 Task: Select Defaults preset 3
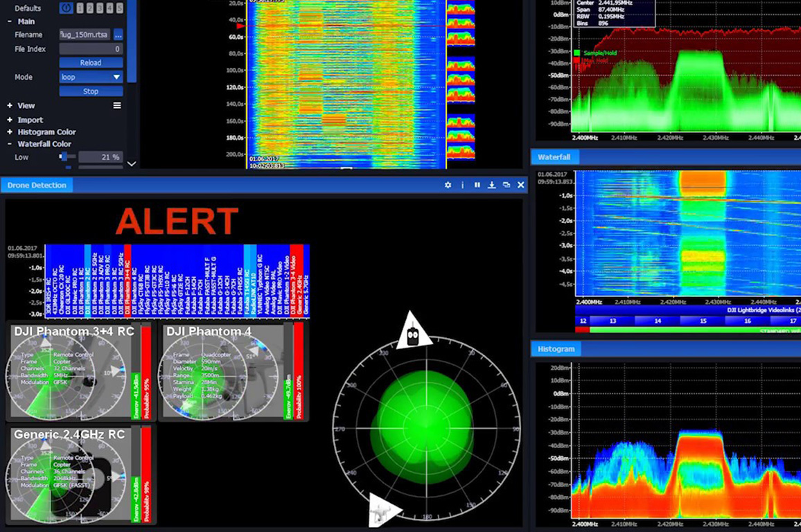pyautogui.click(x=100, y=8)
